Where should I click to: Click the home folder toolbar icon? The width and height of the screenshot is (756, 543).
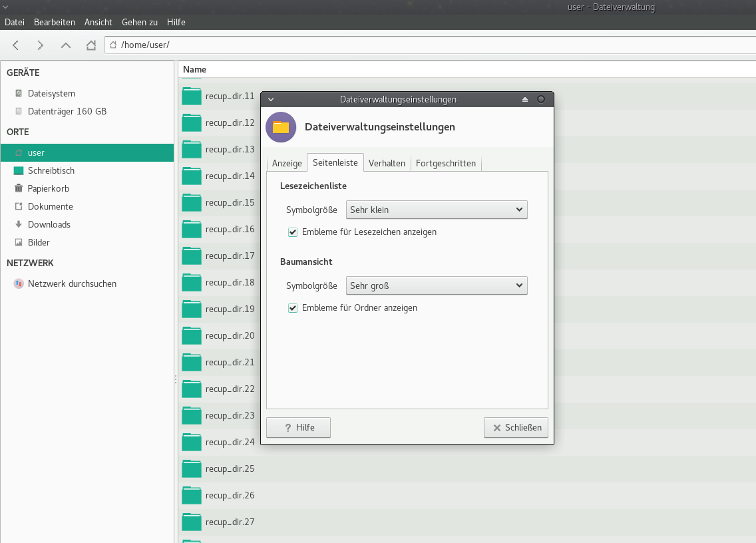click(x=91, y=45)
